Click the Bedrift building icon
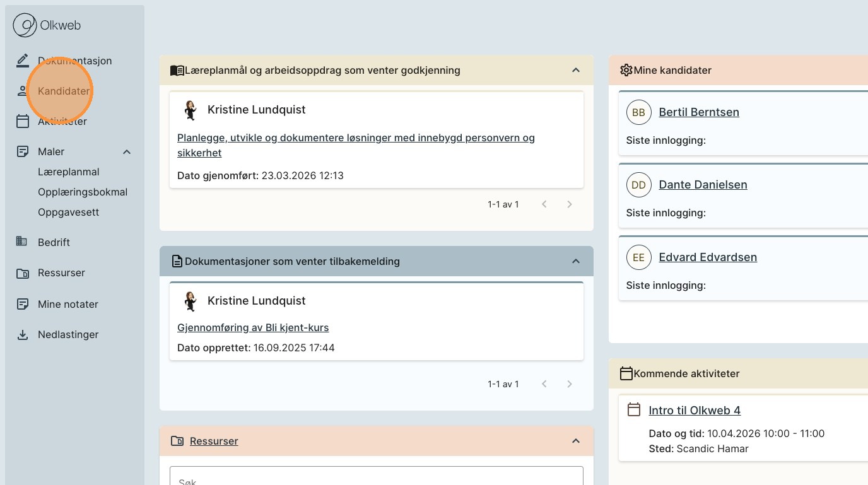Image resolution: width=868 pixels, height=485 pixels. point(23,242)
